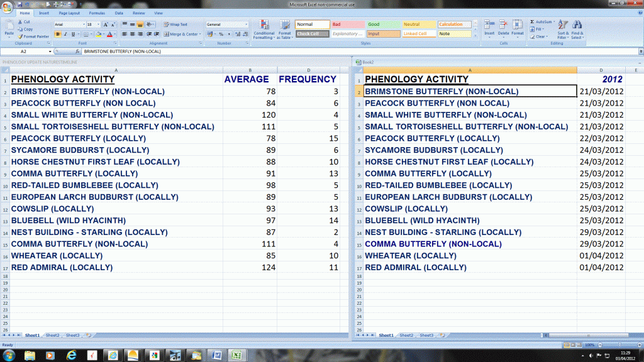Open the Page Layout ribbon tab

69,12
